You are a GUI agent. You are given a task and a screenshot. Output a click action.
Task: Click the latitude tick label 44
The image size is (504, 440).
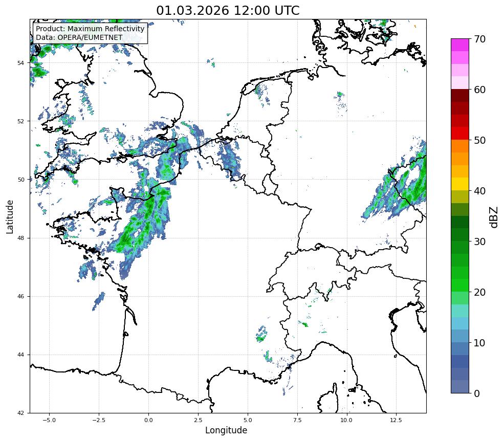coord(20,355)
